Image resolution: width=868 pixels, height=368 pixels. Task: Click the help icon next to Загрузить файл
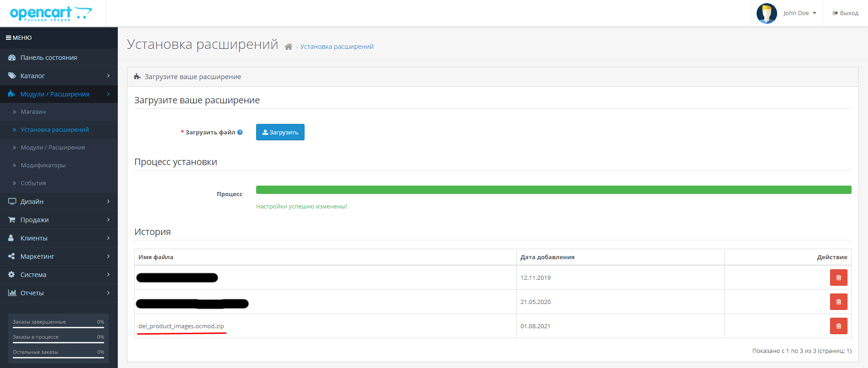pyautogui.click(x=240, y=133)
